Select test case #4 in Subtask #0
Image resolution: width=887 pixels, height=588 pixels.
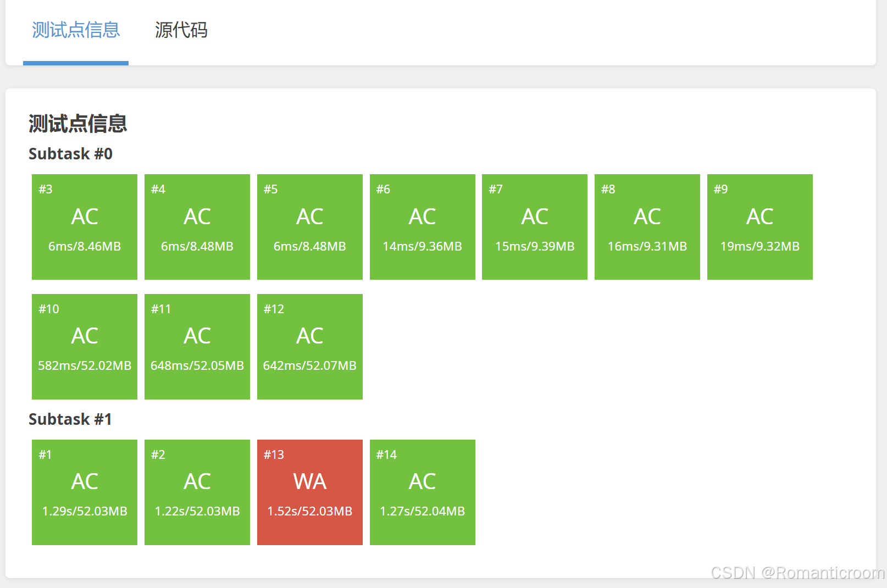[197, 227]
